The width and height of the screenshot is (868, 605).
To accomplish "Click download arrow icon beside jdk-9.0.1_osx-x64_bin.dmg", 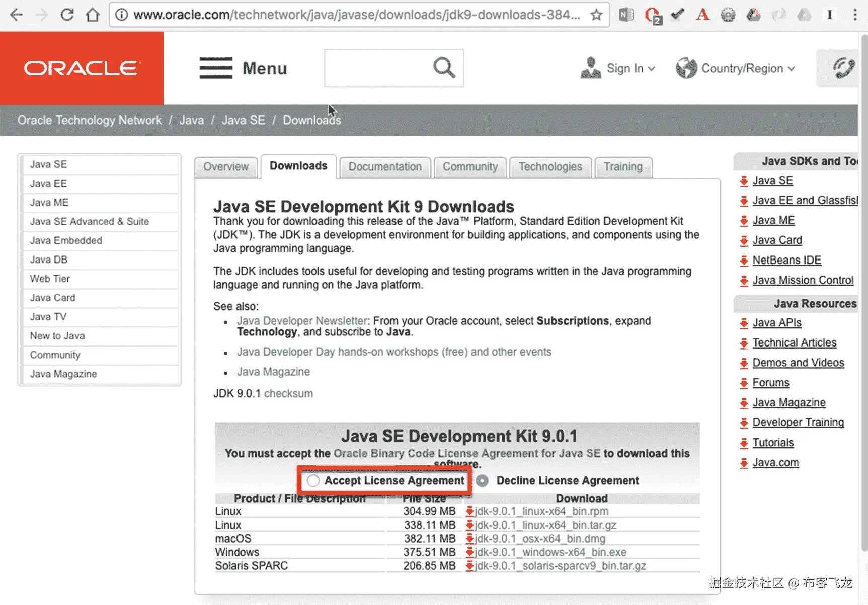I will point(469,539).
